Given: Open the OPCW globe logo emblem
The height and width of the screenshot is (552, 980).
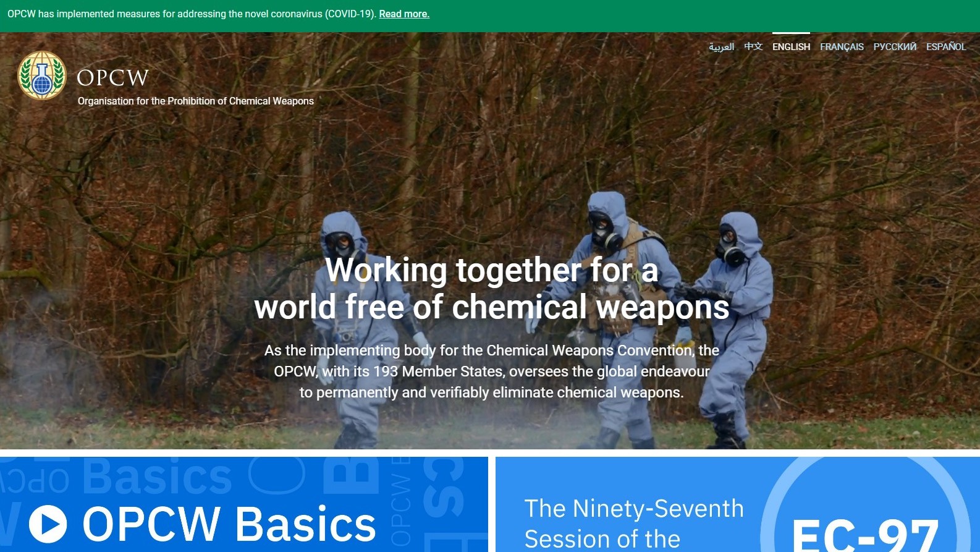Looking at the screenshot, I should coord(42,75).
